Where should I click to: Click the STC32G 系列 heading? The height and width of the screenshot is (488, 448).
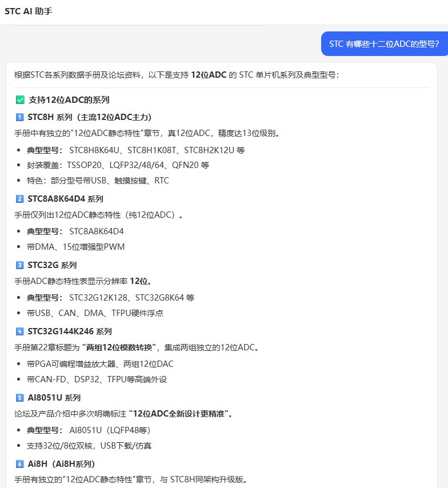(x=52, y=265)
